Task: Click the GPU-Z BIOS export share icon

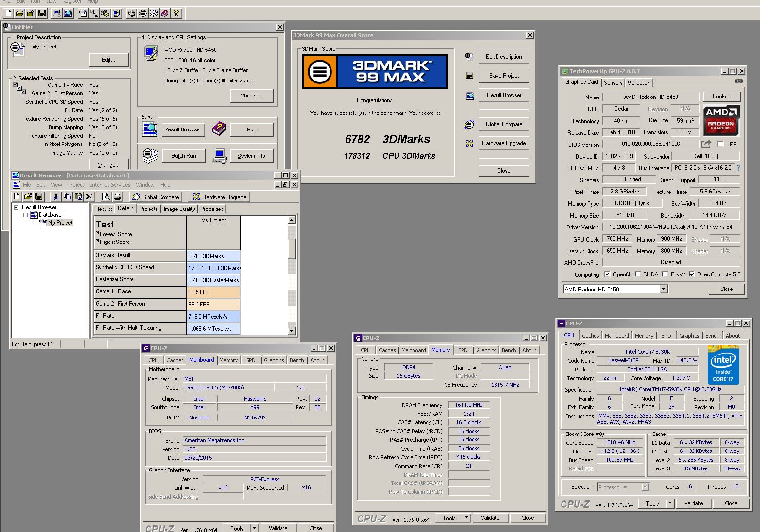Action: 706,144
